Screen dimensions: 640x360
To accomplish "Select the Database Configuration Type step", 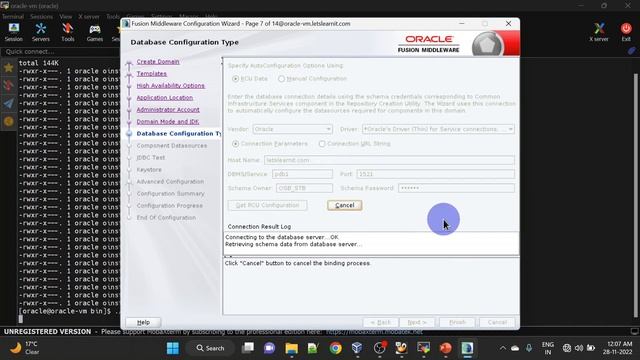I will (x=178, y=133).
